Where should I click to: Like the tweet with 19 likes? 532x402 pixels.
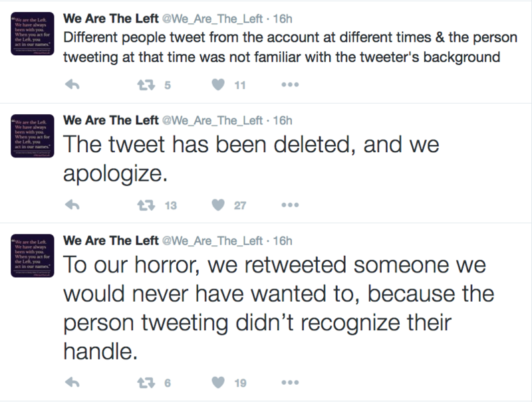click(217, 383)
